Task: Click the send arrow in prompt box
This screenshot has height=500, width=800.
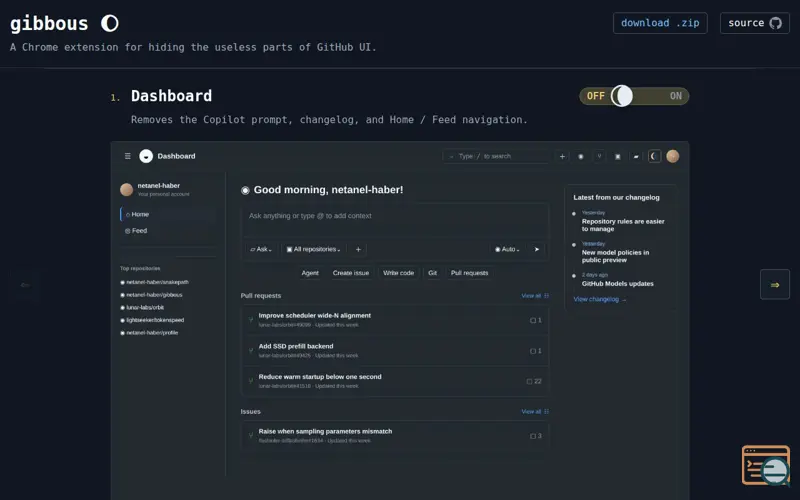Action: pyautogui.click(x=536, y=249)
